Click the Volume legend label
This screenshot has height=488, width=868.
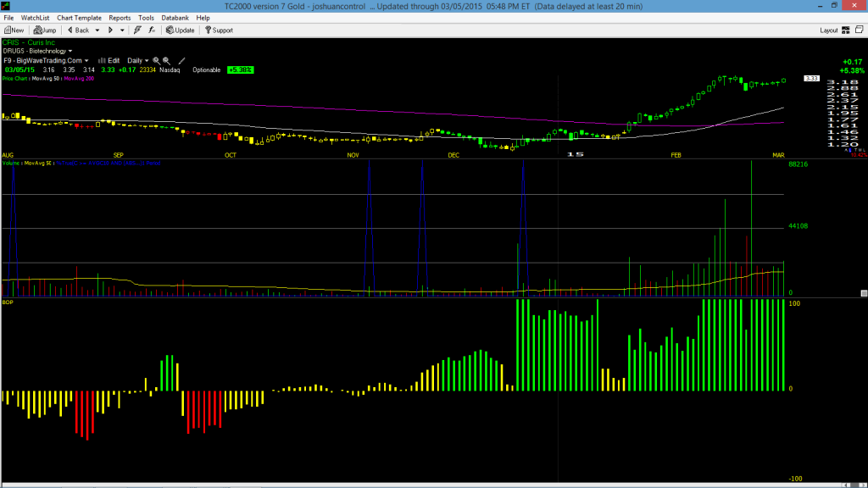[11, 164]
